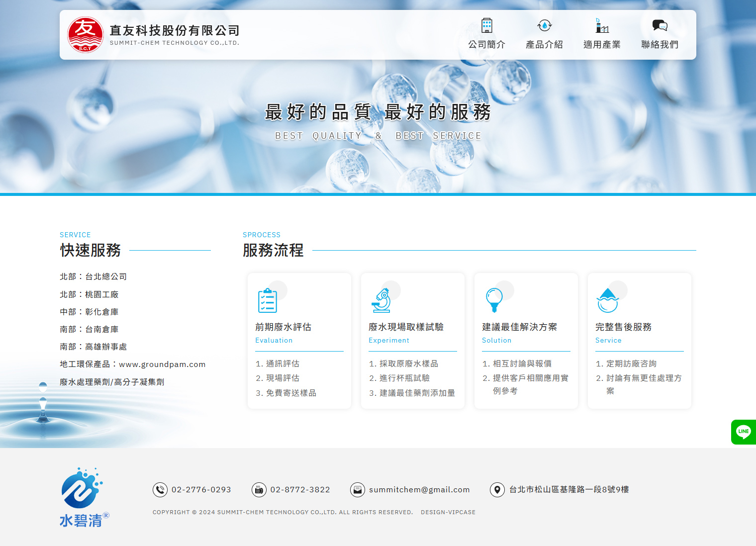This screenshot has width=756, height=546.
Task: Open the 產品介紹 water-drop icon
Action: pyautogui.click(x=545, y=25)
